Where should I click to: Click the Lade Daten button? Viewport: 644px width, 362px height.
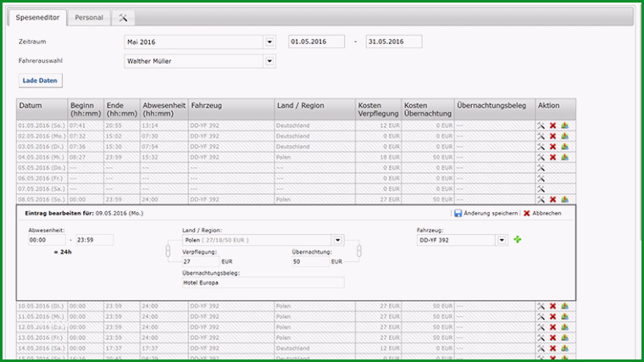41,81
